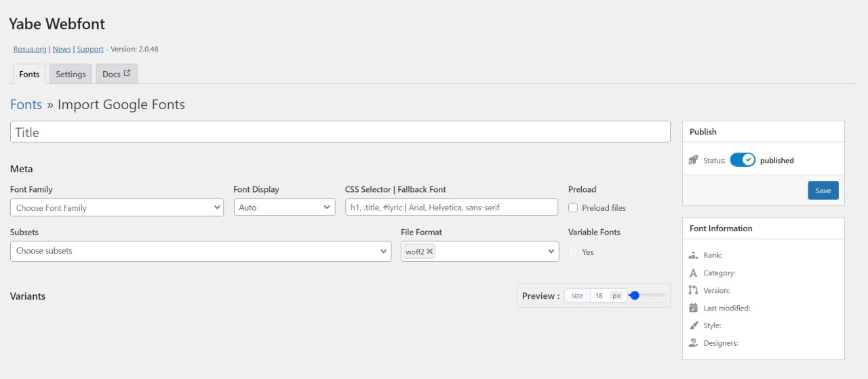
Task: Click the Save button
Action: (823, 191)
